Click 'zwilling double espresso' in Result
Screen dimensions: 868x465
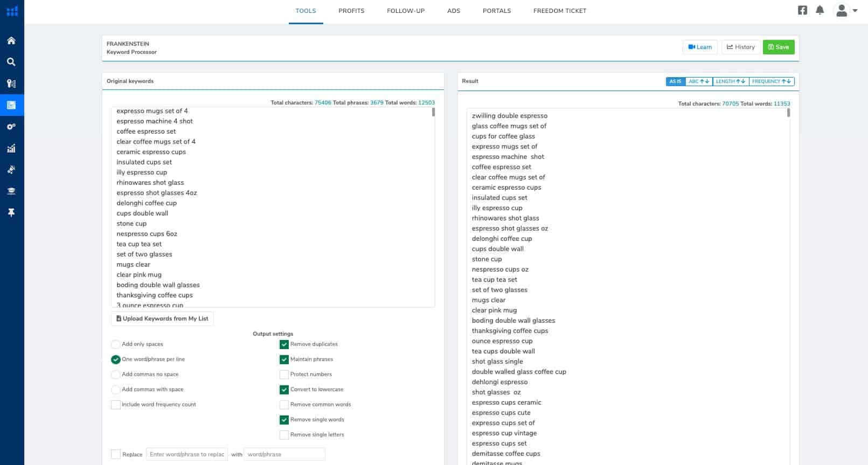[510, 116]
